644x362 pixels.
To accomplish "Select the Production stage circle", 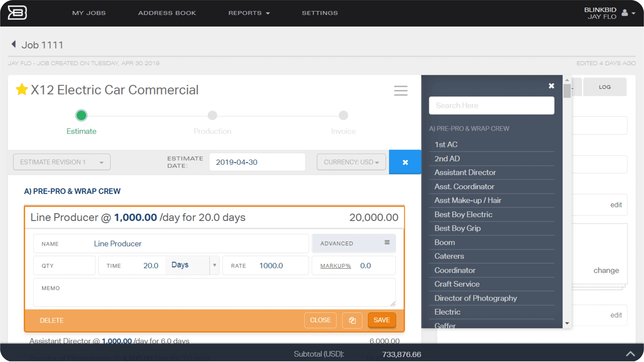I will [212, 116].
